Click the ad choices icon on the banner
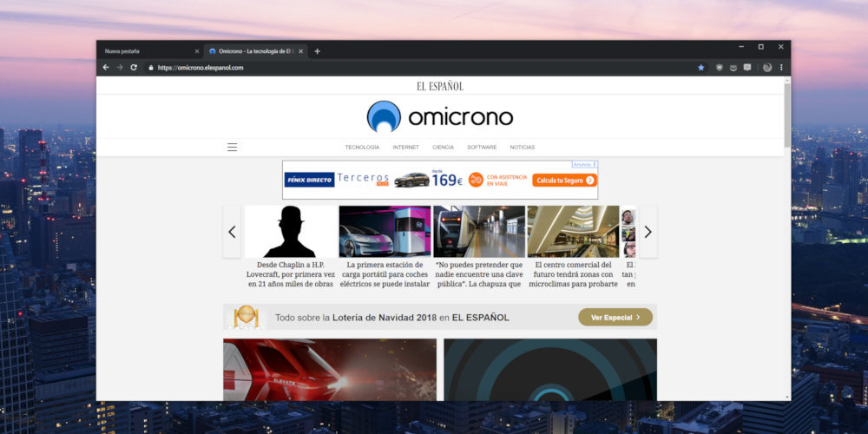 (x=595, y=164)
